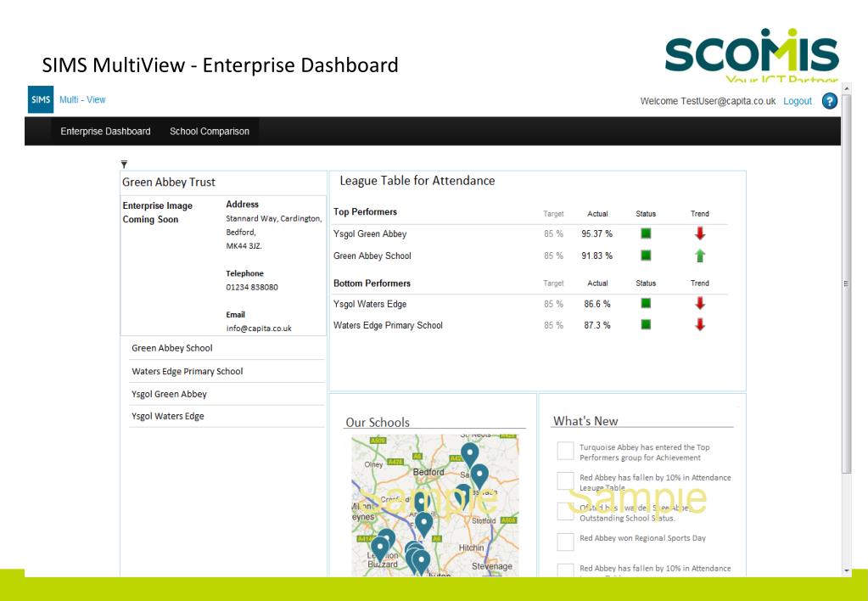Open the Enterprise Dashboard tab
This screenshot has height=601, width=868.
tap(105, 132)
